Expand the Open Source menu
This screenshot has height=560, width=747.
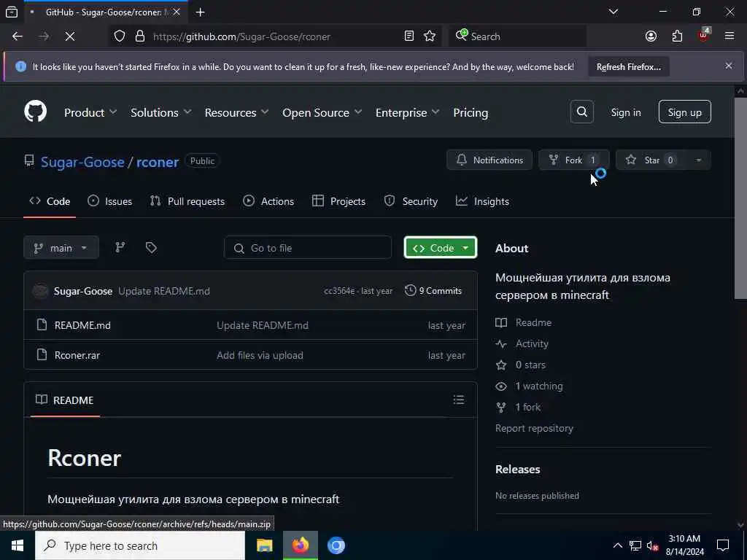coord(322,113)
